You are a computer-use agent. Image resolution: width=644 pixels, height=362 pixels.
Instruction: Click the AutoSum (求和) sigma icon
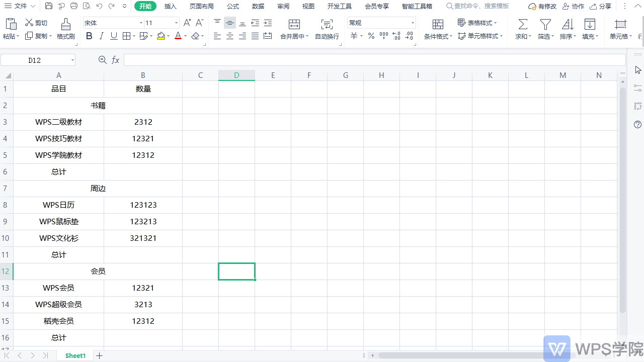pos(523,25)
